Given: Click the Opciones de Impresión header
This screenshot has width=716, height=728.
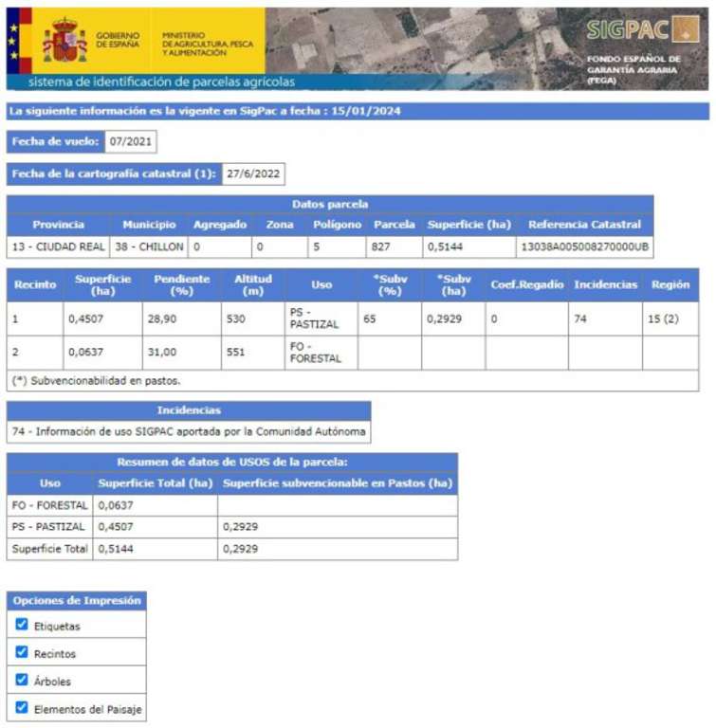Looking at the screenshot, I should pyautogui.click(x=77, y=600).
